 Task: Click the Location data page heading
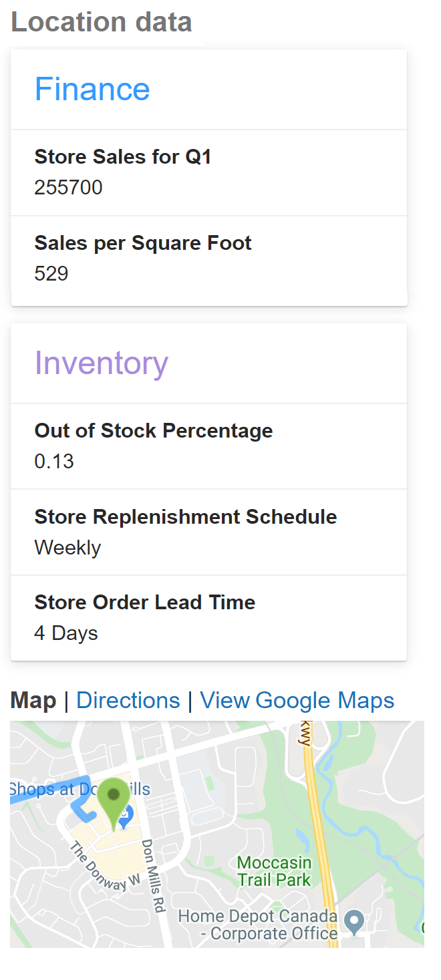(x=102, y=22)
